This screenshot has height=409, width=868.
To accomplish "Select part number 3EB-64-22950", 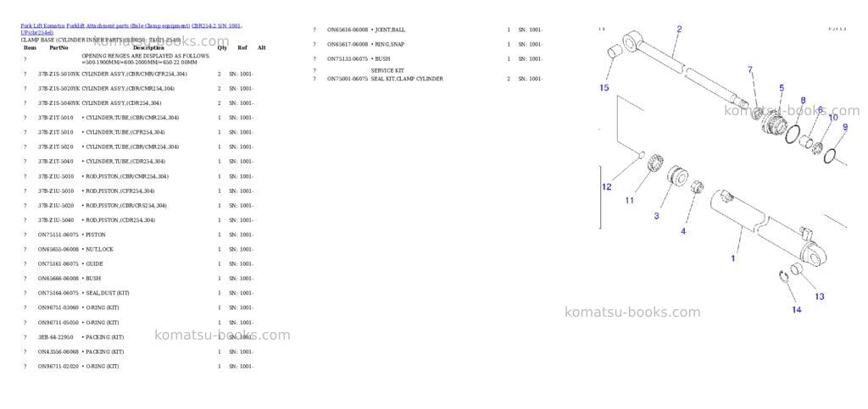I will tap(55, 337).
